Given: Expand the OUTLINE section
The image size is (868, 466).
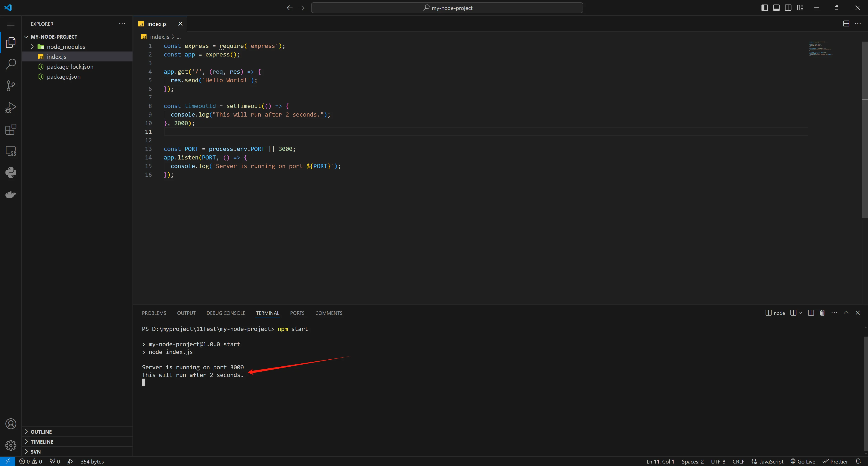Looking at the screenshot, I should pyautogui.click(x=77, y=432).
